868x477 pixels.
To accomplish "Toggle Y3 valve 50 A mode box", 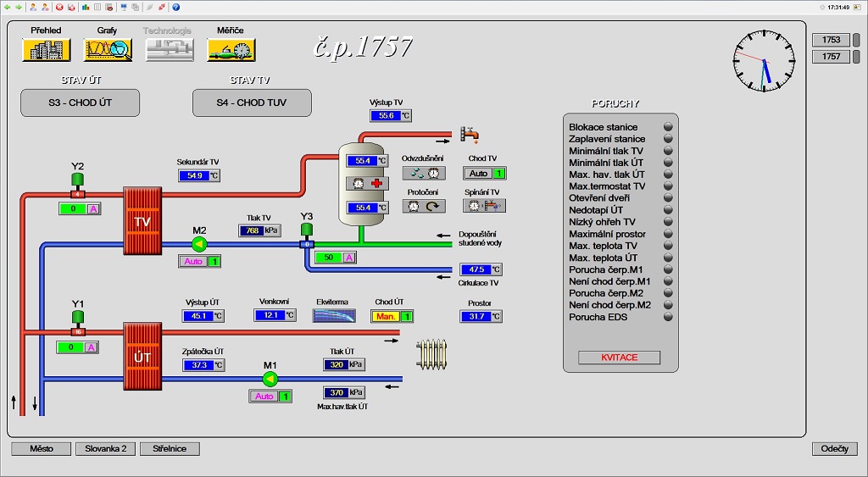I will point(336,258).
